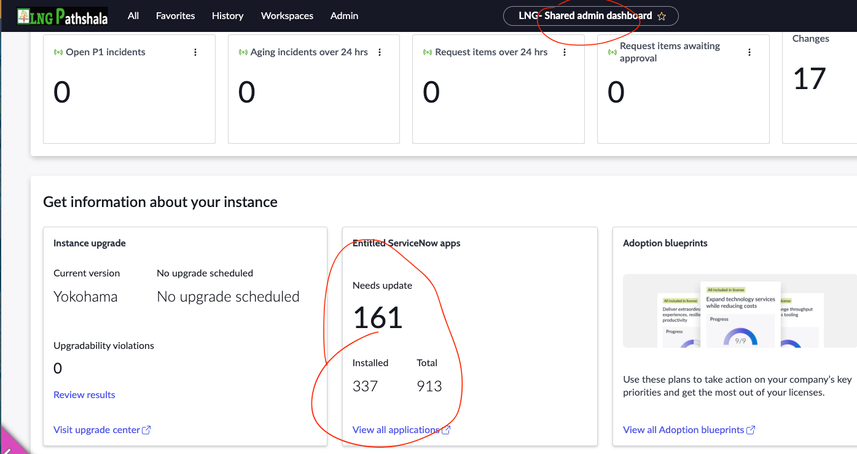Click the Request items over 24 hrs count
Viewport: 857px width, 454px height.
(x=431, y=92)
